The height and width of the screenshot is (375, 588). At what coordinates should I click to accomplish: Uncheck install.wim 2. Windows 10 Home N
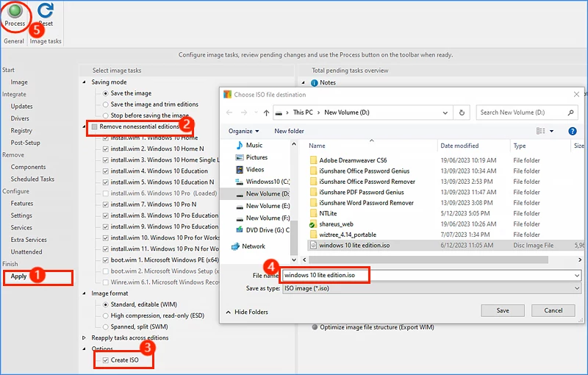[x=105, y=149]
